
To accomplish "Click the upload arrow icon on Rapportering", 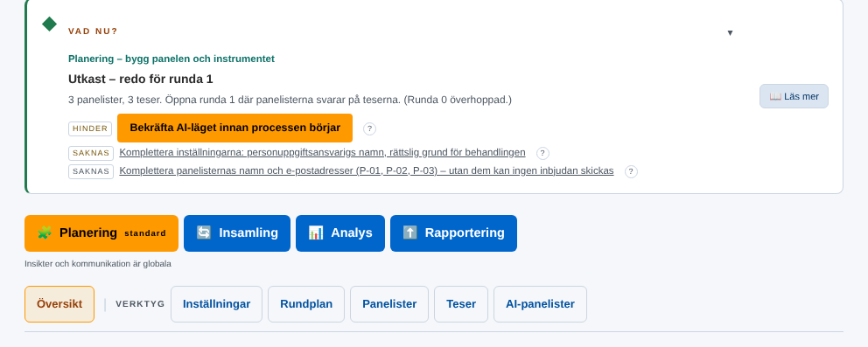I will pos(409,232).
